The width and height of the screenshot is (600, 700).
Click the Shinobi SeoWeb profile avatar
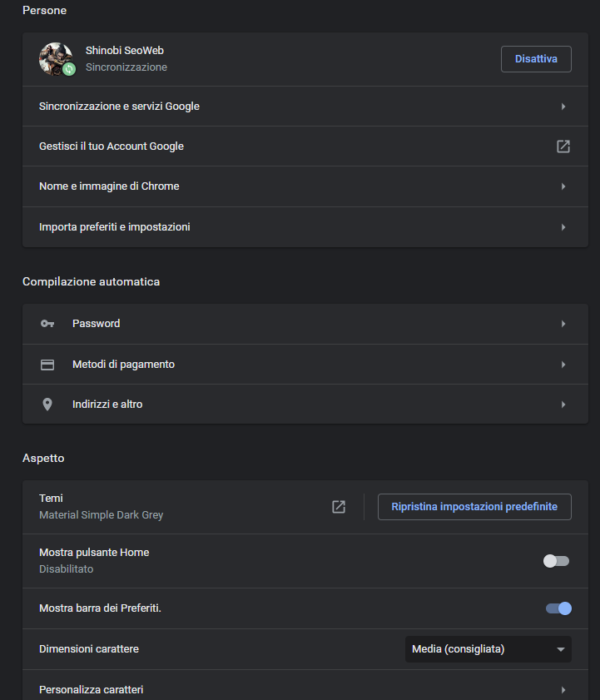(55, 57)
